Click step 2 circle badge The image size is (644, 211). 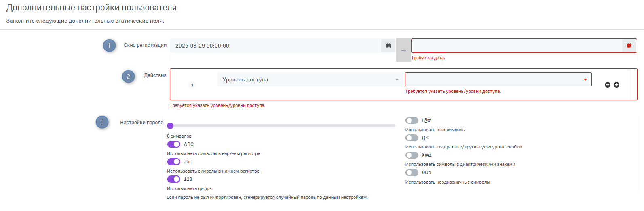129,76
